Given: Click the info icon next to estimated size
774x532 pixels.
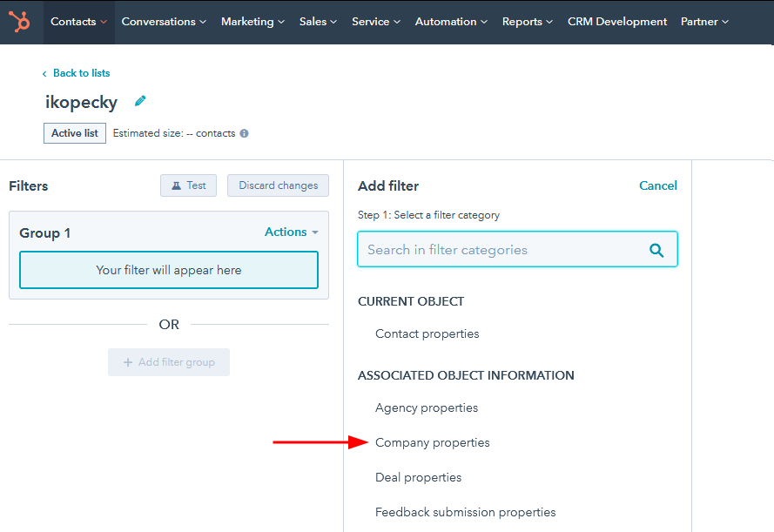Looking at the screenshot, I should click(x=241, y=133).
